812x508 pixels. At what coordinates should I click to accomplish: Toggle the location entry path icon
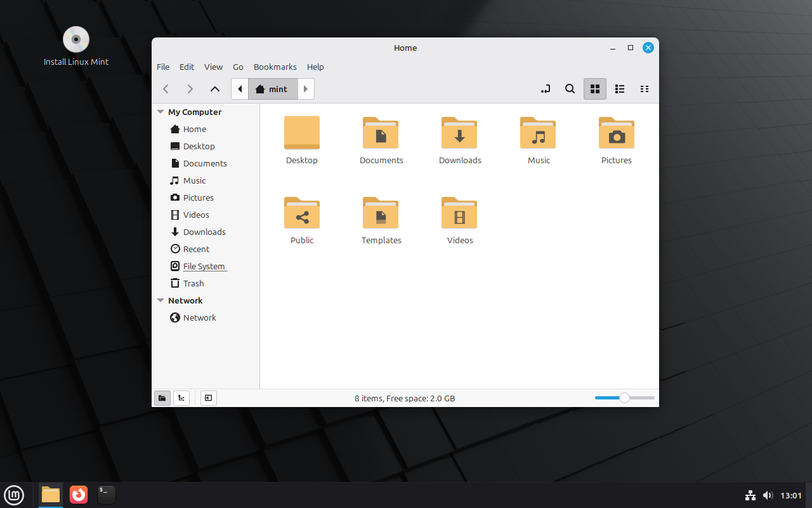546,89
